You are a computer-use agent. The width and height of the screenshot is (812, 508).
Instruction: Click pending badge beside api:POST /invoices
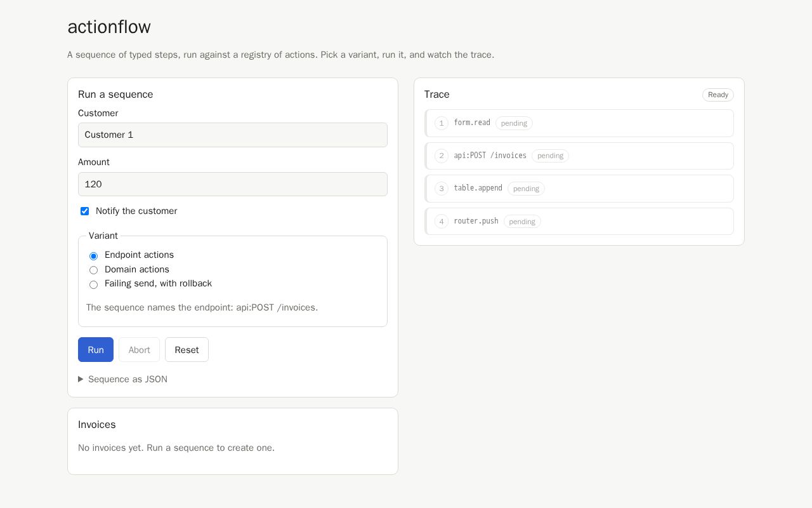tap(550, 156)
